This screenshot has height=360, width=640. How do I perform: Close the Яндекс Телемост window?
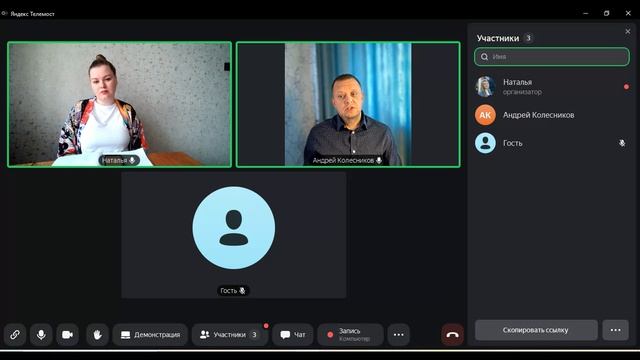coord(628,13)
